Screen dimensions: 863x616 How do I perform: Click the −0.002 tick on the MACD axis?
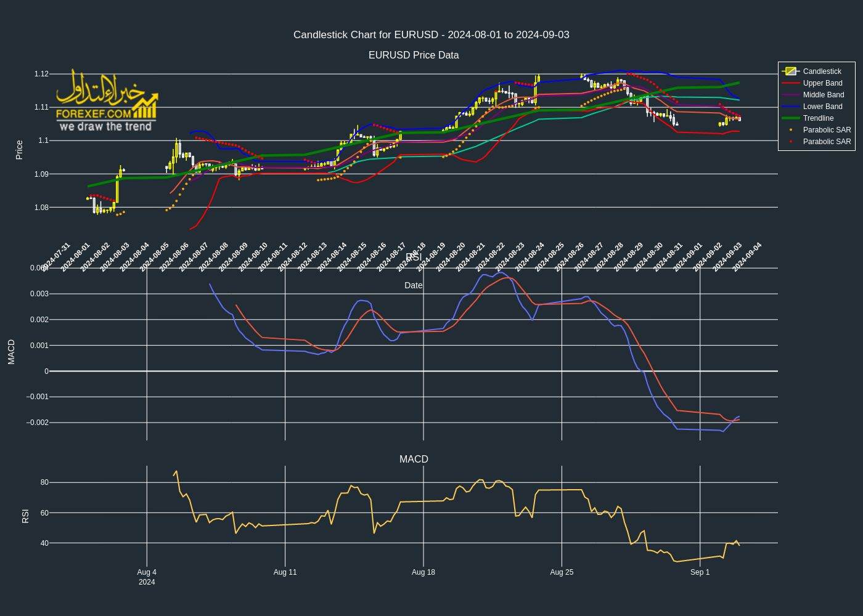[37, 423]
